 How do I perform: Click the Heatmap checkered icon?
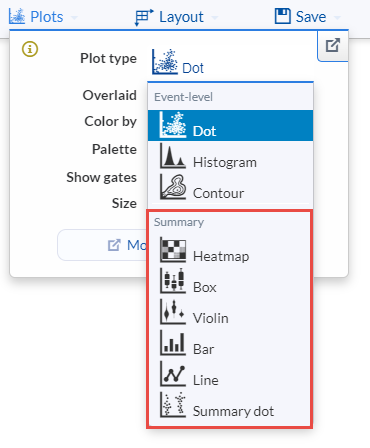[x=173, y=249]
